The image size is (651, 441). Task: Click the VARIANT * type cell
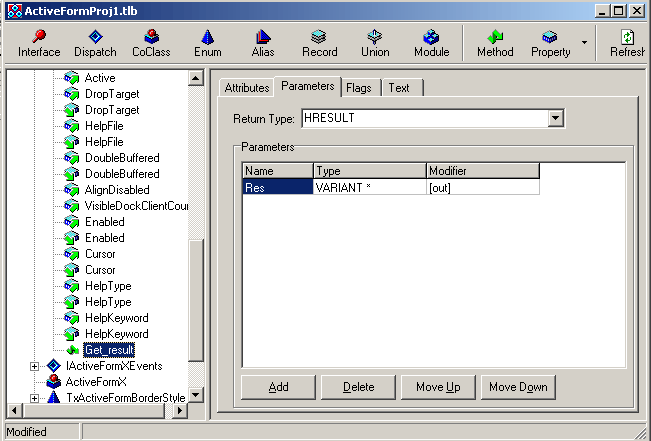369,187
